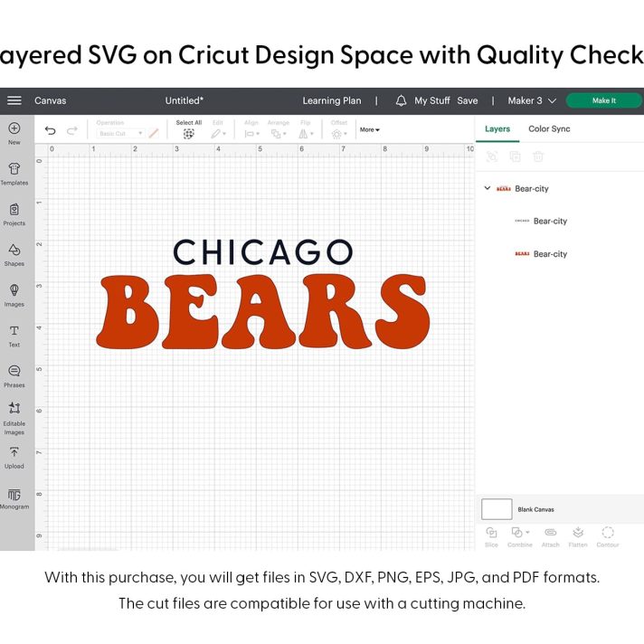This screenshot has width=644, height=644.
Task: Go to My Stuff
Action: [432, 100]
